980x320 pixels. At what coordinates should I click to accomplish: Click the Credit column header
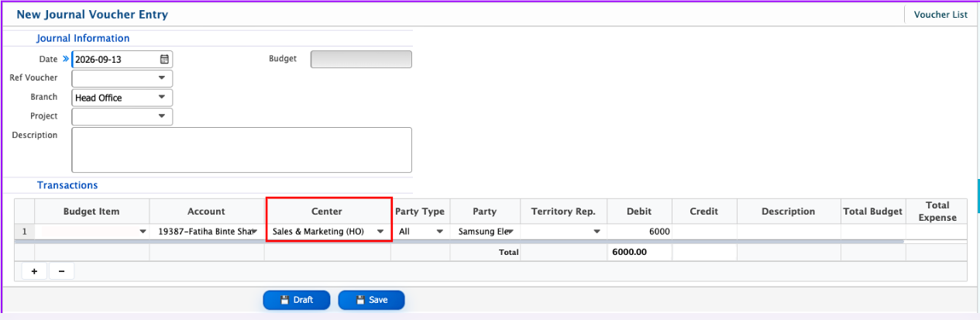point(704,212)
